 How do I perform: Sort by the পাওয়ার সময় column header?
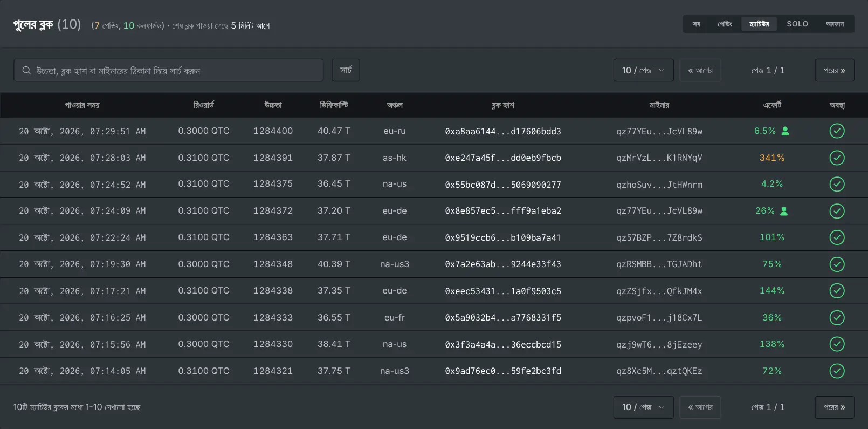click(x=82, y=105)
